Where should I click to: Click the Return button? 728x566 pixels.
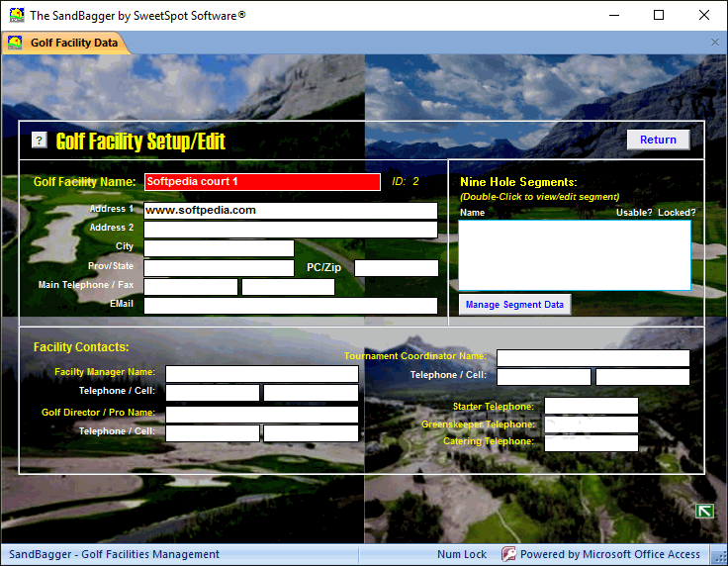[x=658, y=140]
